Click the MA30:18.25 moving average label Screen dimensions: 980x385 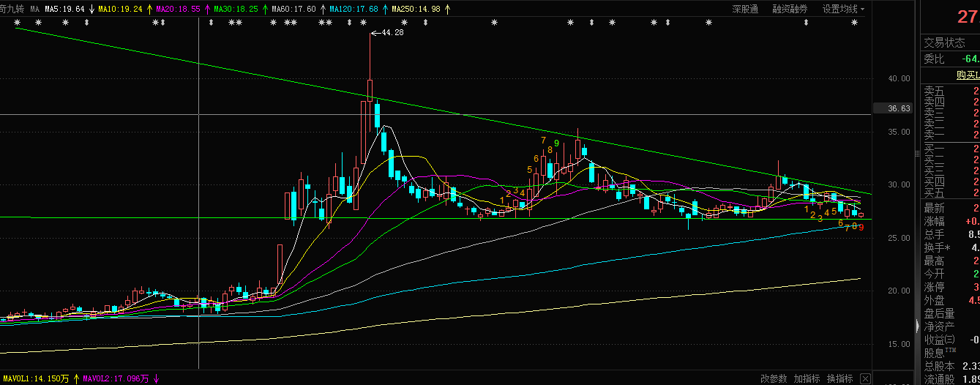(235, 10)
